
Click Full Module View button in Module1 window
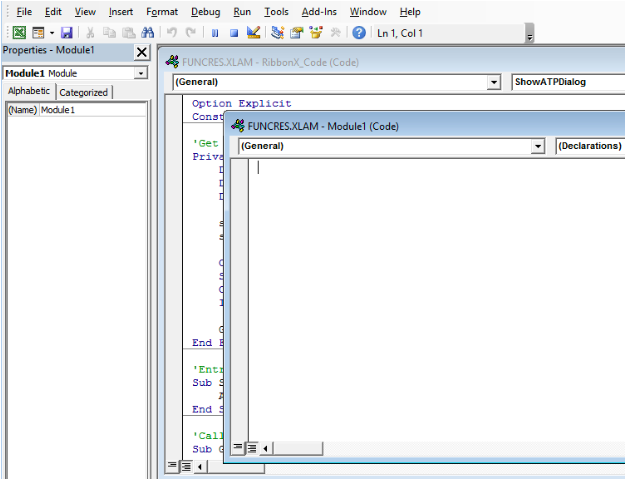pyautogui.click(x=252, y=448)
